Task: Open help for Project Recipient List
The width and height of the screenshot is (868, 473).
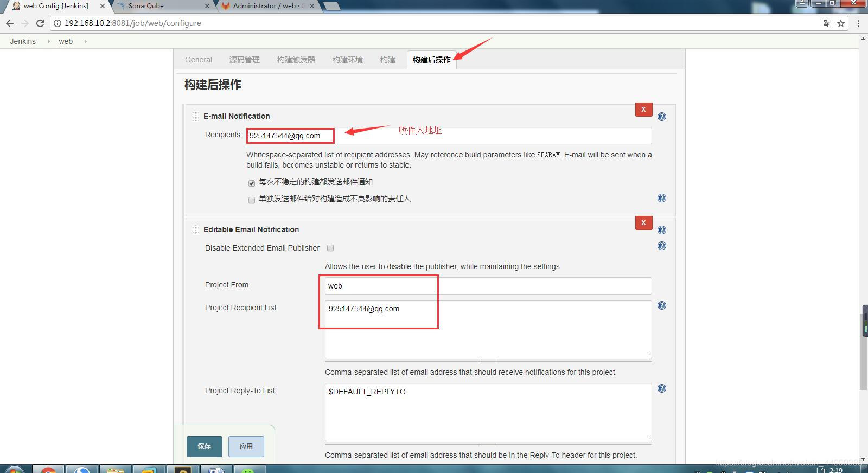Action: click(x=662, y=305)
